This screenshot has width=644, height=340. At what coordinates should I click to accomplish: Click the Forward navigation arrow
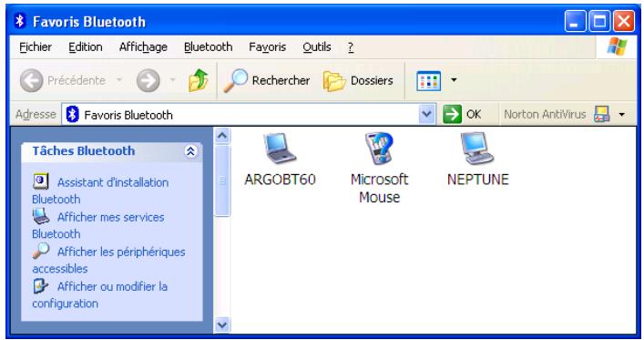click(x=148, y=80)
